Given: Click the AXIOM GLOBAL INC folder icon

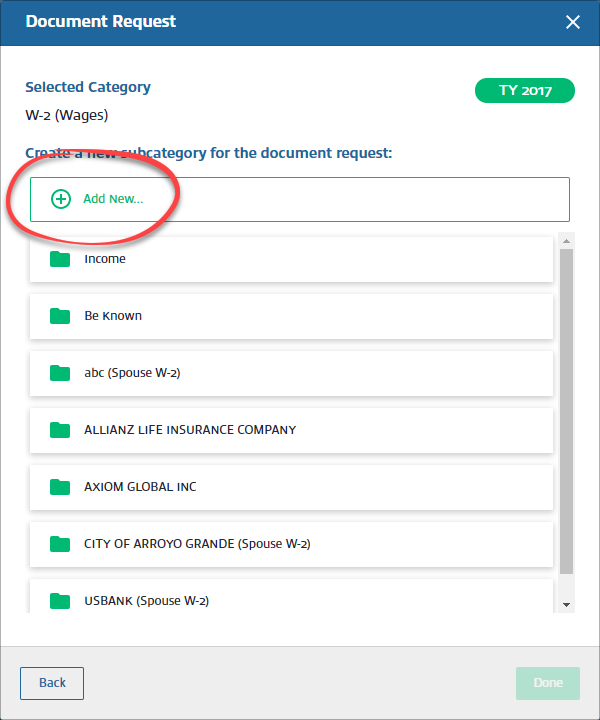Looking at the screenshot, I should (x=60, y=487).
